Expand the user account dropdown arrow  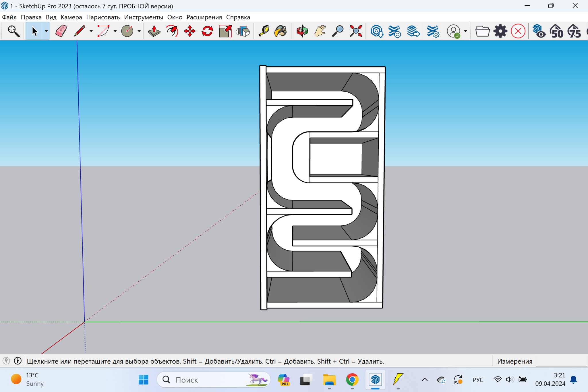tap(465, 31)
